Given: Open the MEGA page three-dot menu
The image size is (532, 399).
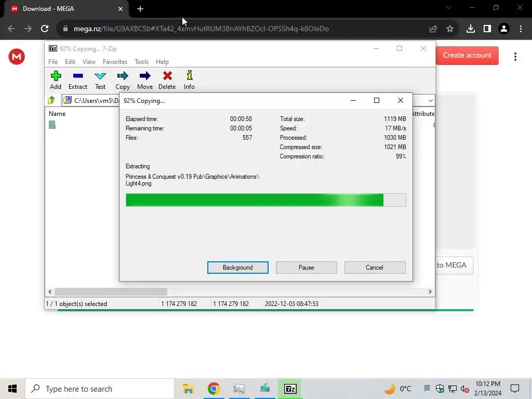Looking at the screenshot, I should point(515,57).
